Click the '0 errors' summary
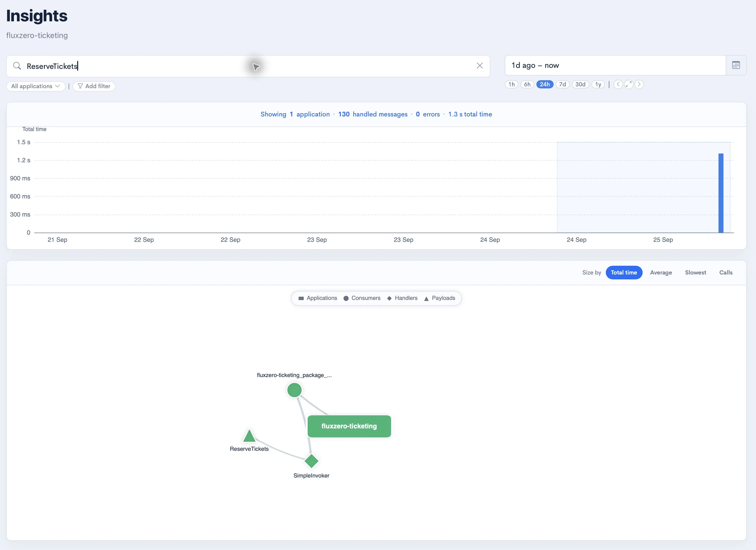756x550 pixels. click(x=428, y=114)
